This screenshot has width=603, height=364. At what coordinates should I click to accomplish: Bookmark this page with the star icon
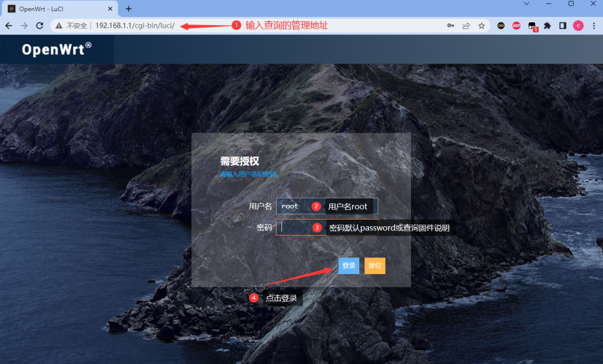(x=482, y=26)
